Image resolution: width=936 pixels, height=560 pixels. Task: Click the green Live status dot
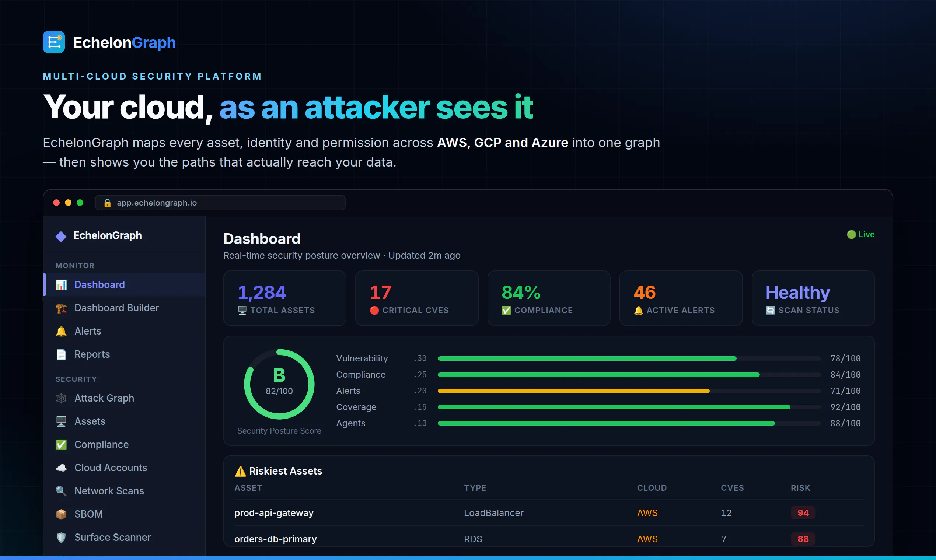click(x=852, y=235)
